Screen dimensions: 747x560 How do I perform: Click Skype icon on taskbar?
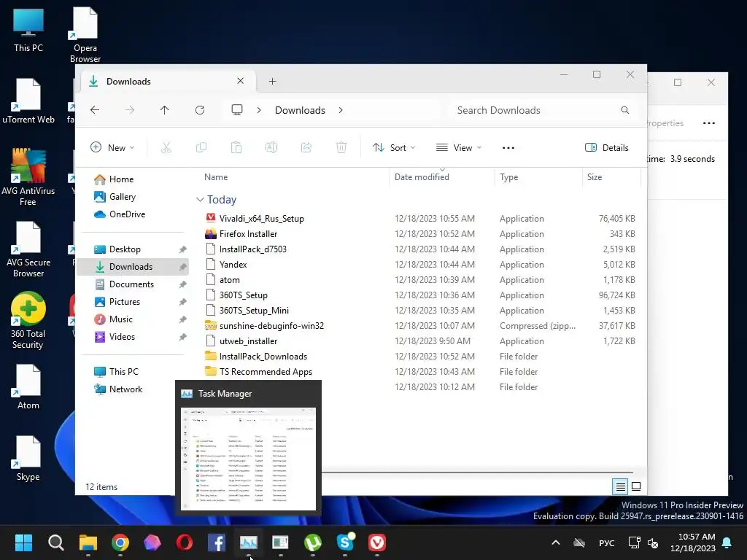coord(345,542)
